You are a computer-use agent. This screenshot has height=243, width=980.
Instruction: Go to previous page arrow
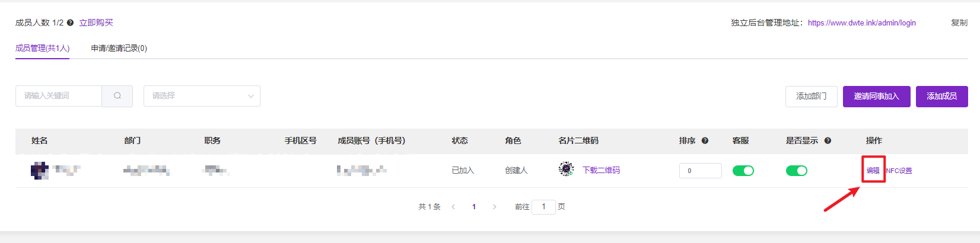coord(453,207)
